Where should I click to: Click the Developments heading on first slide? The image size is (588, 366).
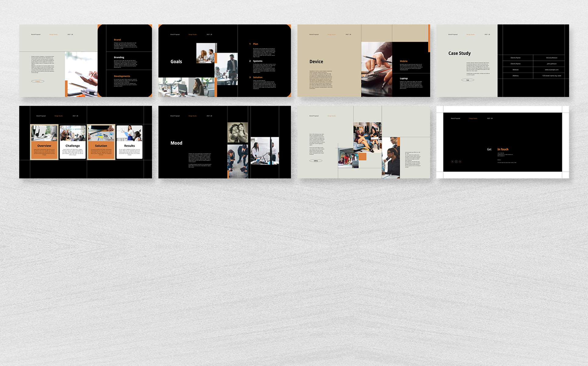click(x=122, y=76)
